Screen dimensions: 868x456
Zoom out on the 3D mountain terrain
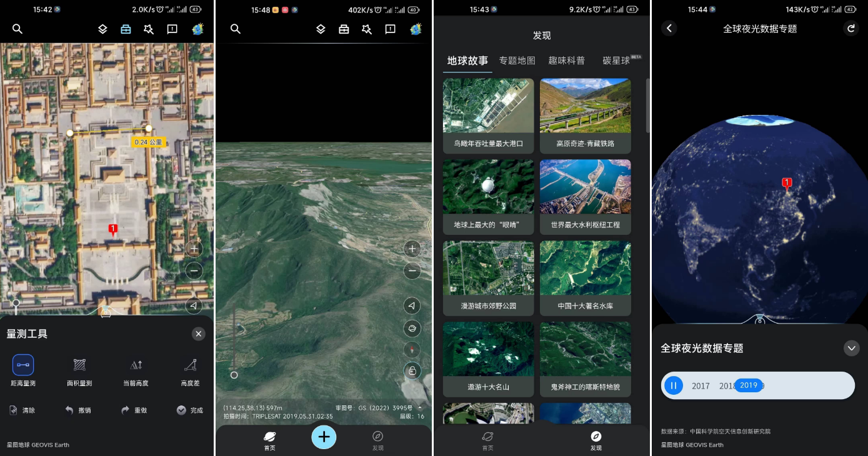pyautogui.click(x=412, y=270)
